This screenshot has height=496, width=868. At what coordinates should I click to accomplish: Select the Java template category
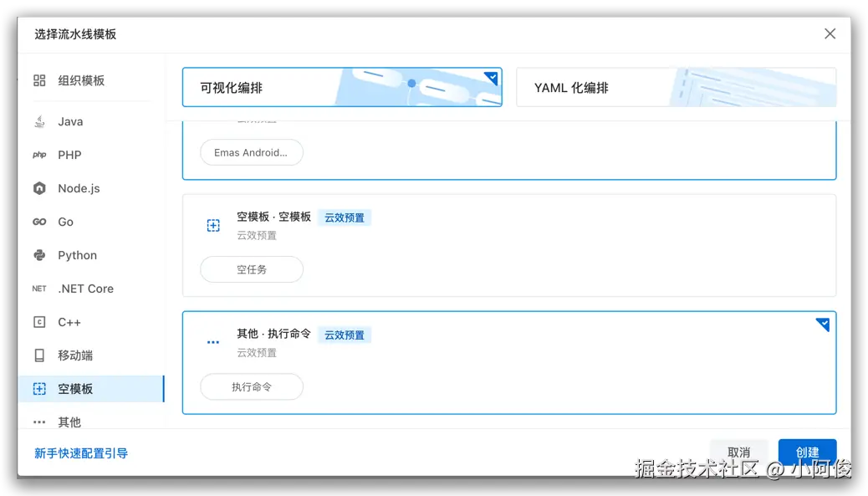click(x=91, y=121)
